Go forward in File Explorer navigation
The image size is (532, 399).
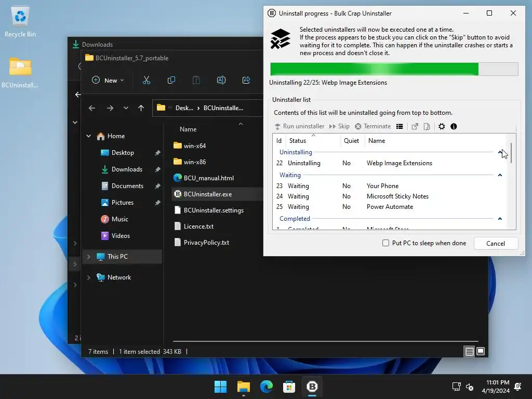pos(110,108)
